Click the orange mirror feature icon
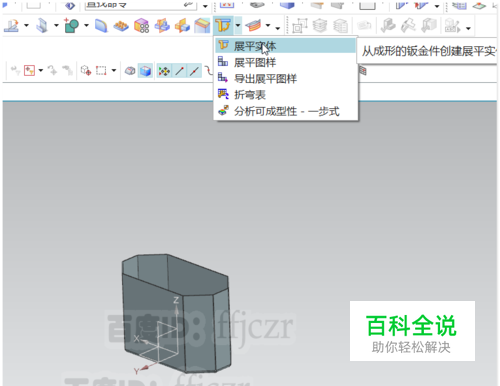500x386 pixels. pos(162,25)
